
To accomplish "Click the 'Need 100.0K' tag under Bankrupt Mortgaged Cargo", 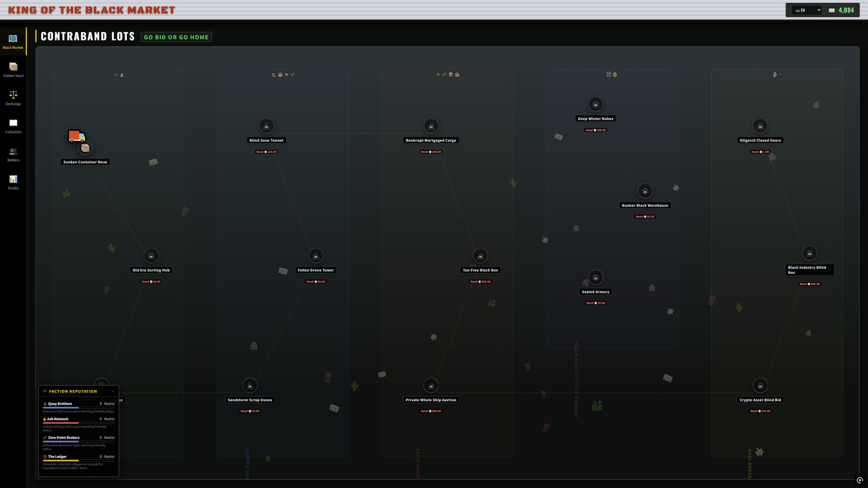I will click(x=431, y=152).
